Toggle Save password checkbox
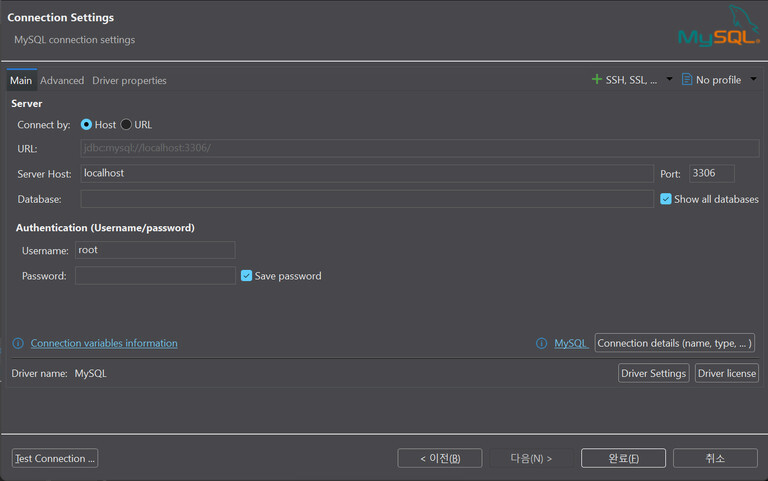The image size is (768, 481). 246,276
